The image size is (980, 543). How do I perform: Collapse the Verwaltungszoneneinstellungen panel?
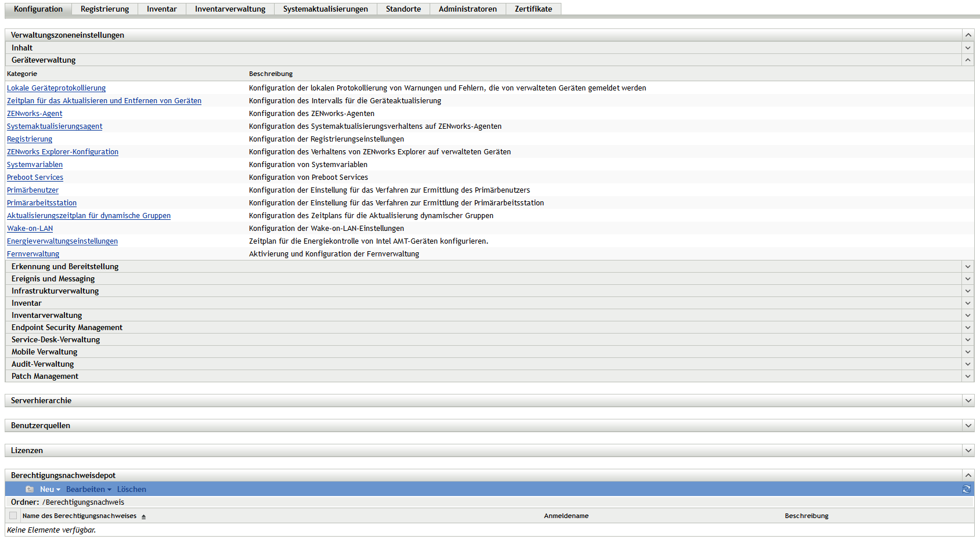tap(968, 35)
